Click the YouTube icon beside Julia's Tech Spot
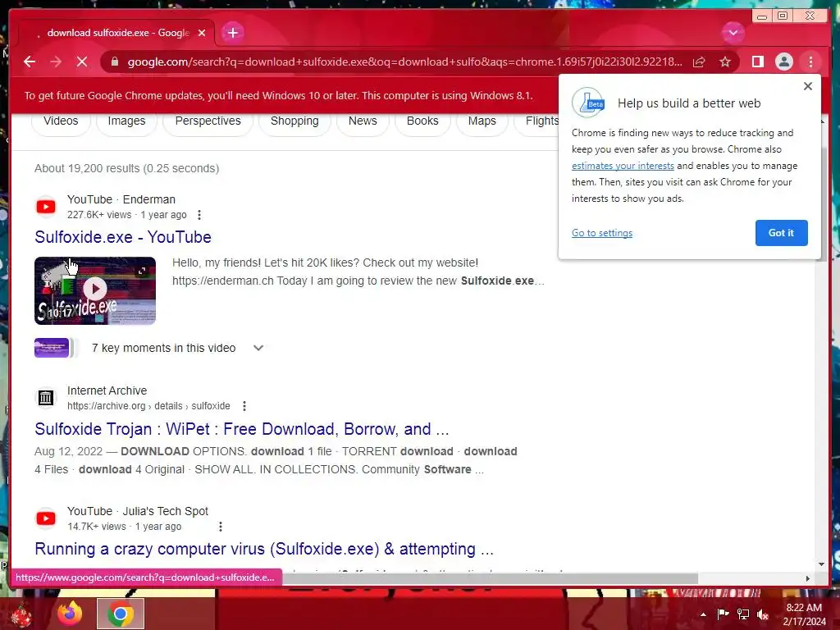 (46, 518)
